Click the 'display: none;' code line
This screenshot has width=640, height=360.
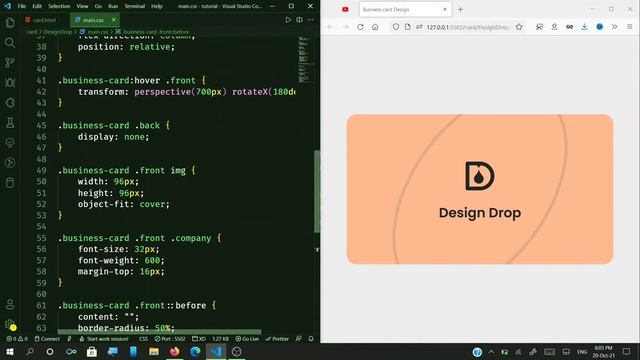113,137
